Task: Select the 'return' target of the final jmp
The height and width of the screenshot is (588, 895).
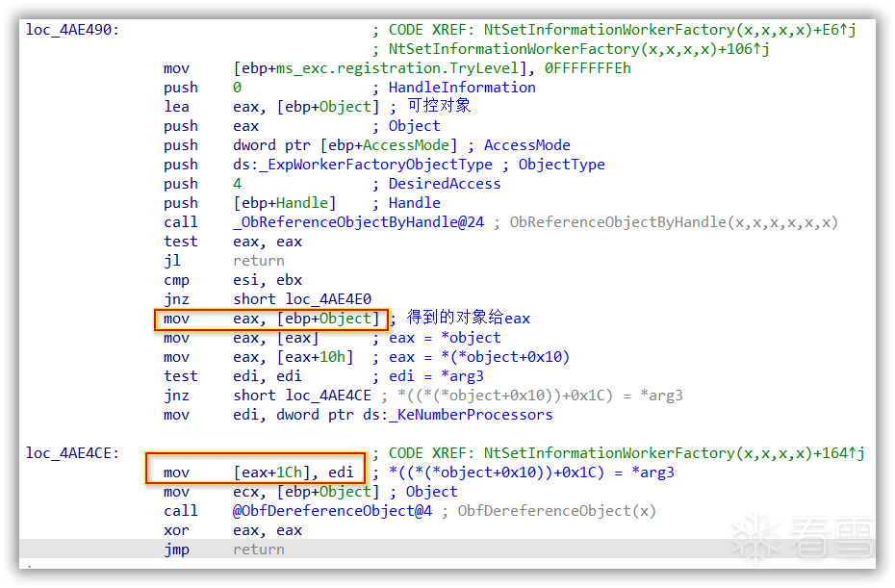Action: (x=259, y=550)
